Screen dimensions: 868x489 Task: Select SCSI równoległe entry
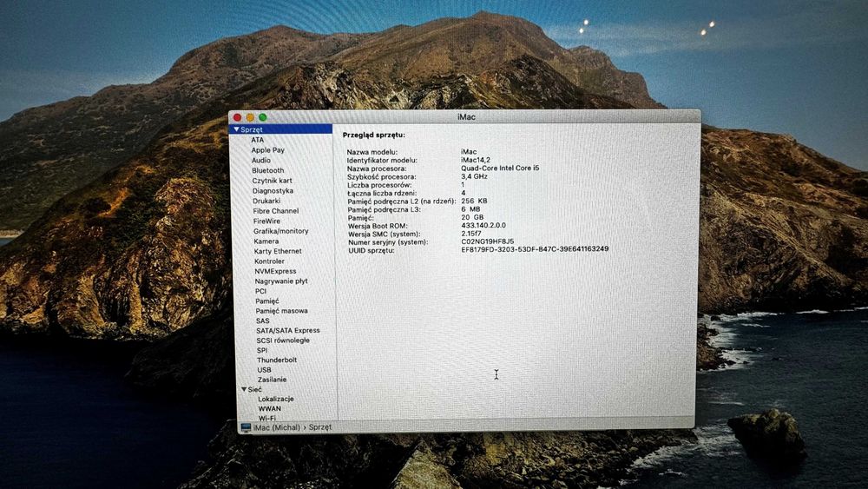tap(283, 340)
